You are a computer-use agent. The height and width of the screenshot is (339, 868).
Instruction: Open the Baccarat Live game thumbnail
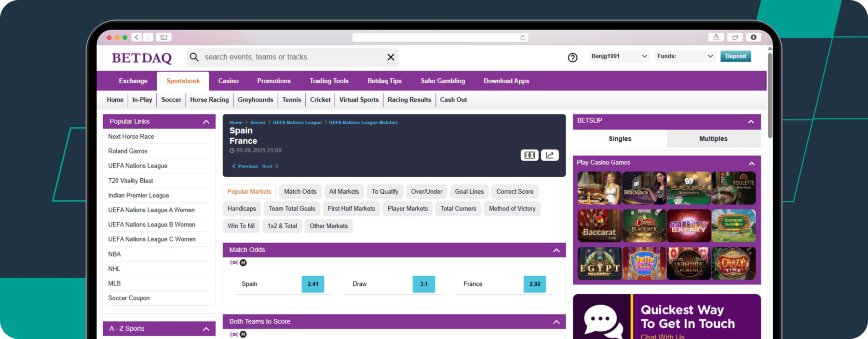coord(599,226)
